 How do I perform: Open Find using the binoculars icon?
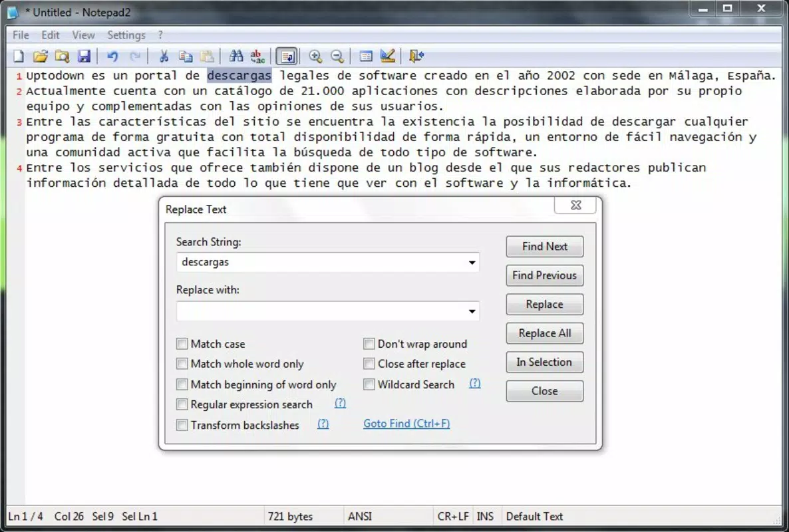(236, 56)
